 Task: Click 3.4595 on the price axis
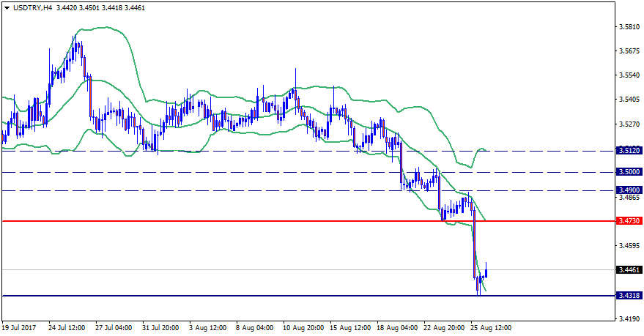(629, 246)
